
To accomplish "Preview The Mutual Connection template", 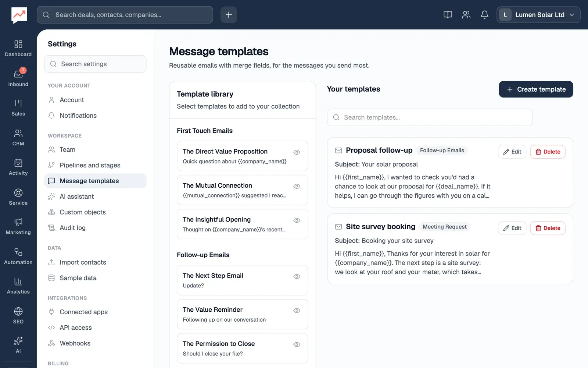I will pos(297,186).
